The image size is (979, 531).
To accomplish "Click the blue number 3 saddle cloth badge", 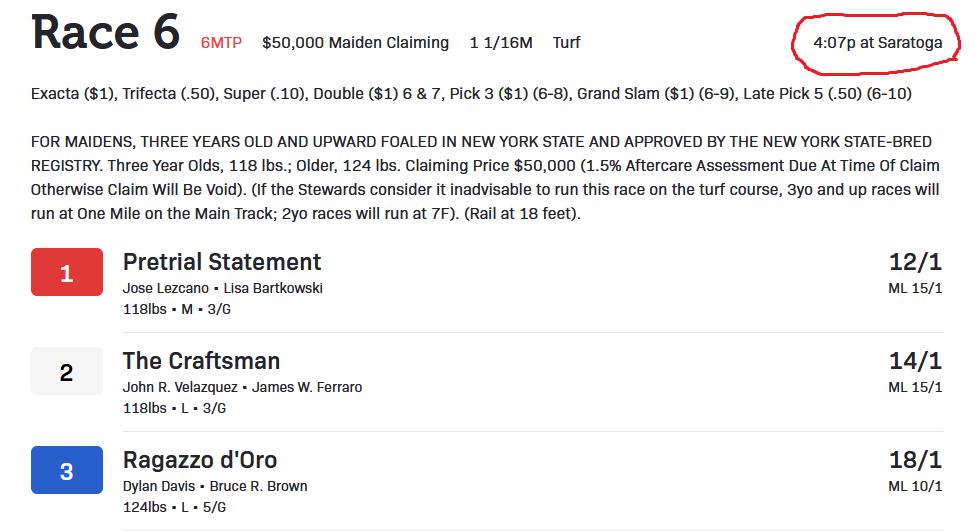I will [x=67, y=470].
